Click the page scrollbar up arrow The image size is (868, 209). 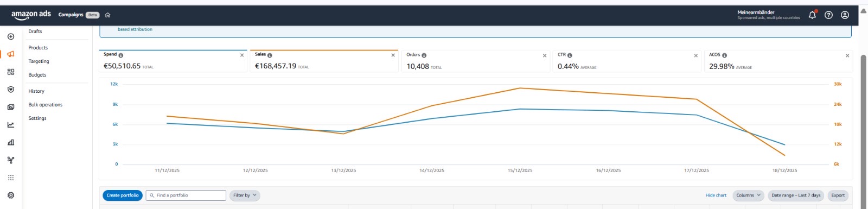click(x=864, y=11)
